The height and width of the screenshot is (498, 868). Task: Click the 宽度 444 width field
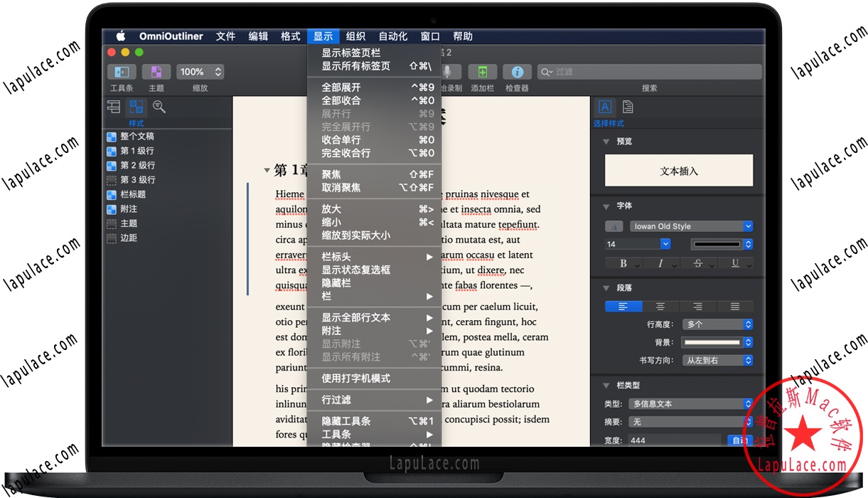click(675, 440)
